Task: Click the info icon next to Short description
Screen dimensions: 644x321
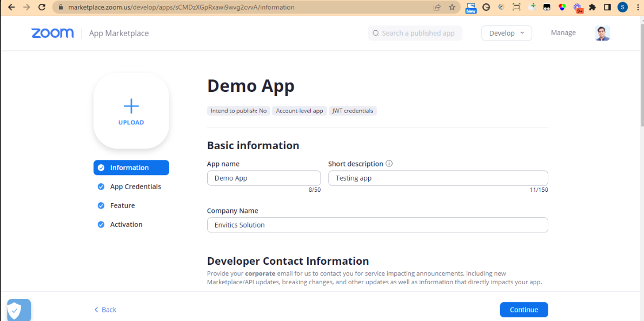Action: (x=389, y=164)
